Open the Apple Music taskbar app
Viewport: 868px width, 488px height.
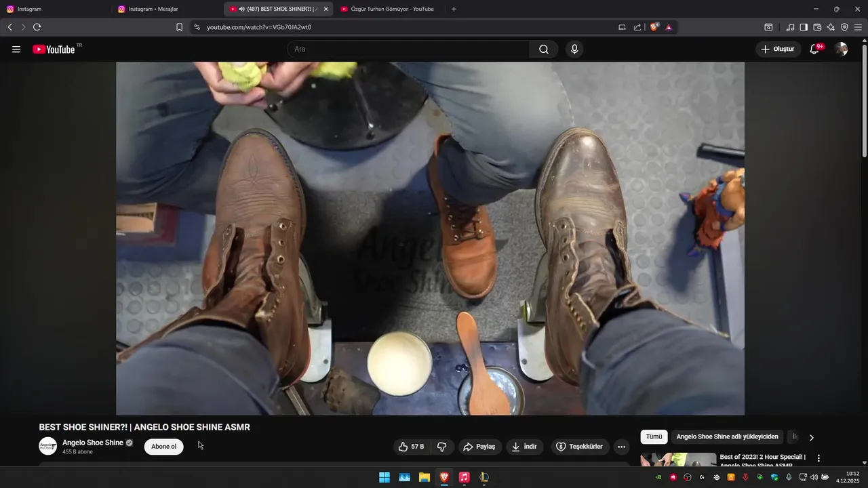464,477
